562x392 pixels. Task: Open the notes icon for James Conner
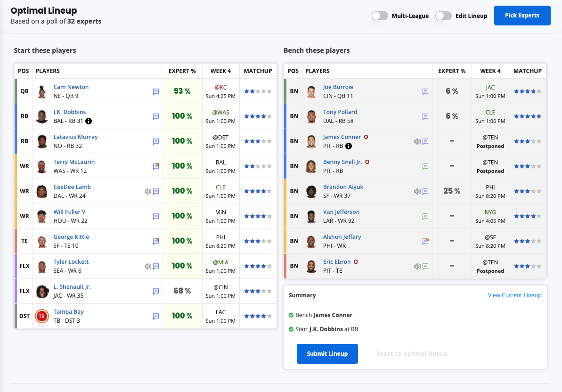tap(425, 141)
